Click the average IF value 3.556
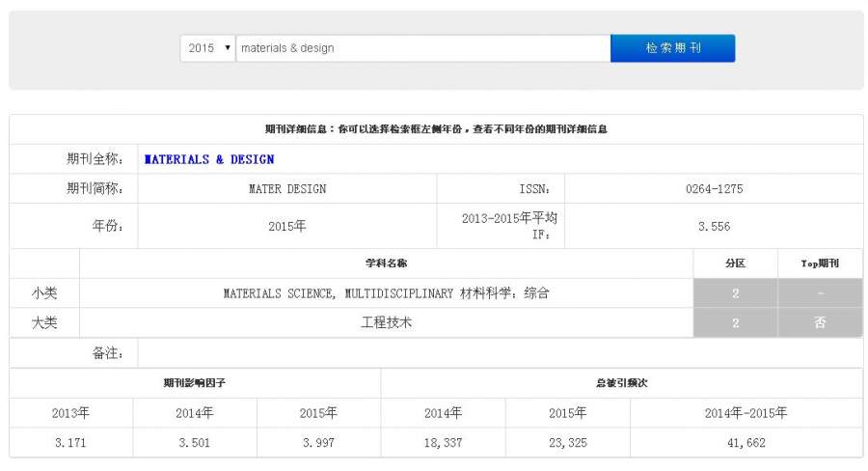The width and height of the screenshot is (868, 471). pos(714,226)
